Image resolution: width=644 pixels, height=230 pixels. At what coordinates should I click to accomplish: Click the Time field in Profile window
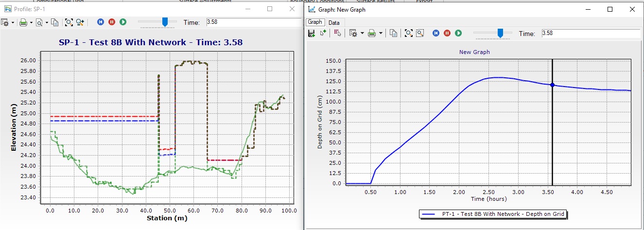coord(253,22)
